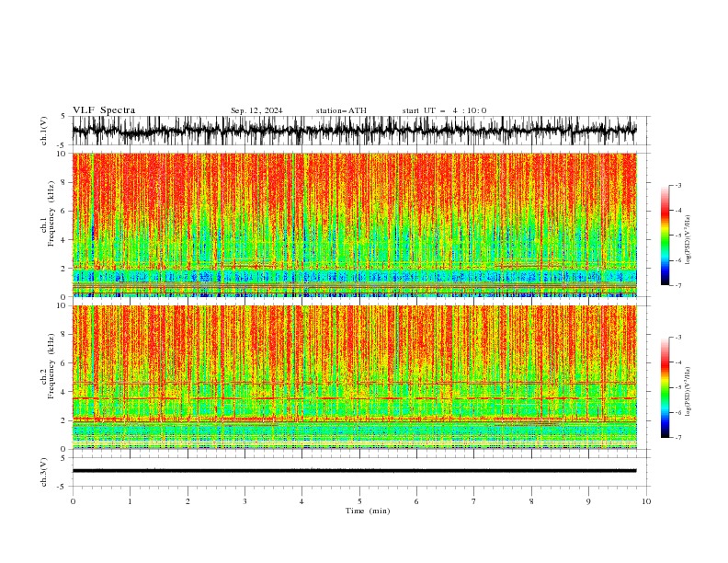Click the ch.1 'Frequency (kHz)' axis label
Image resolution: width=728 pixels, height=563 pixels.
51,213
